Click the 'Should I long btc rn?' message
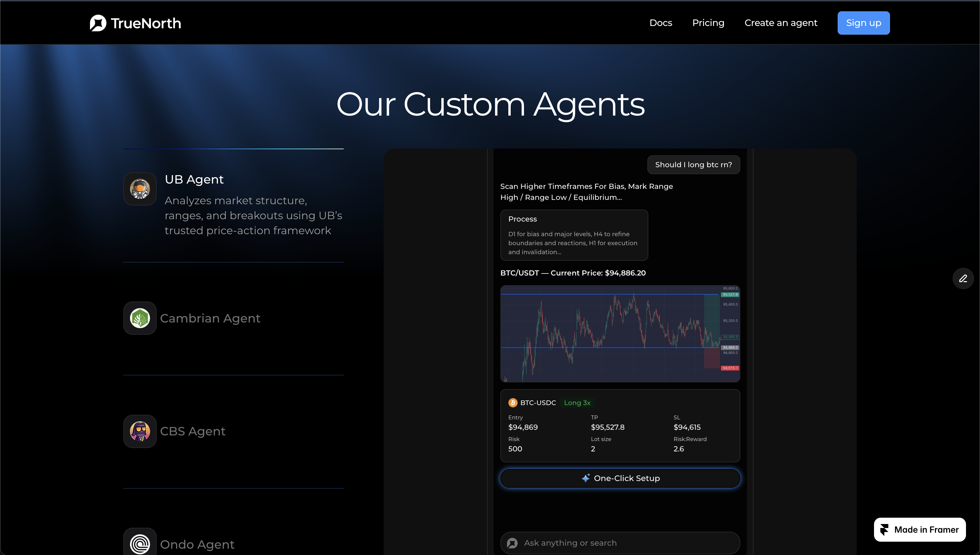Viewport: 980px width, 555px height. pyautogui.click(x=693, y=165)
